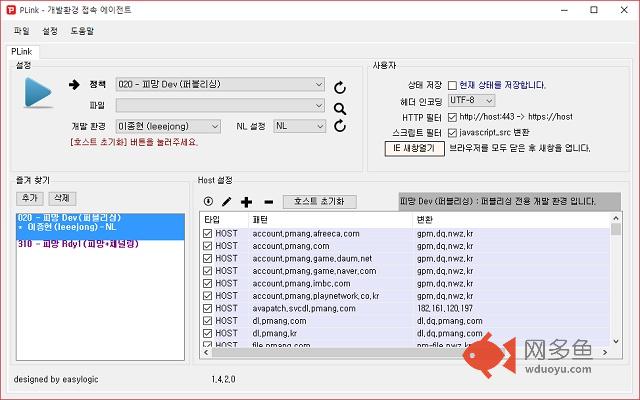
Task: Uncheck HOST row account.pmang.com
Action: (x=207, y=246)
